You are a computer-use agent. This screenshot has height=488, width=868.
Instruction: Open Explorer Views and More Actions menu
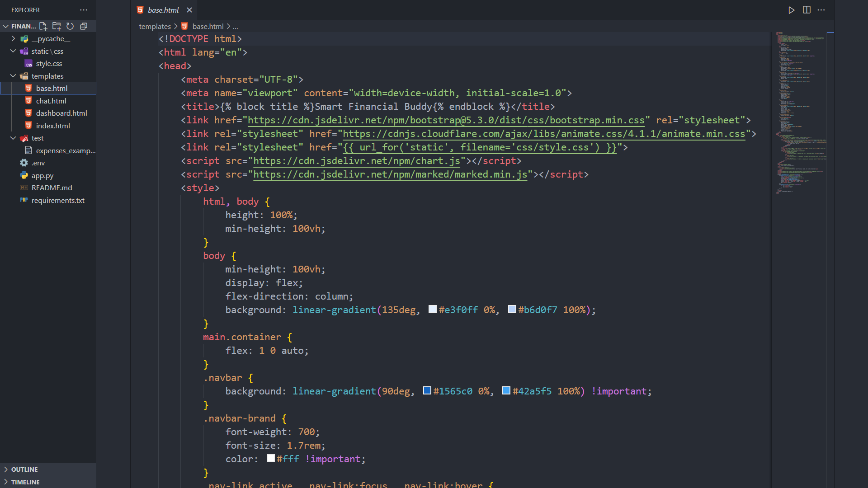pos(84,10)
